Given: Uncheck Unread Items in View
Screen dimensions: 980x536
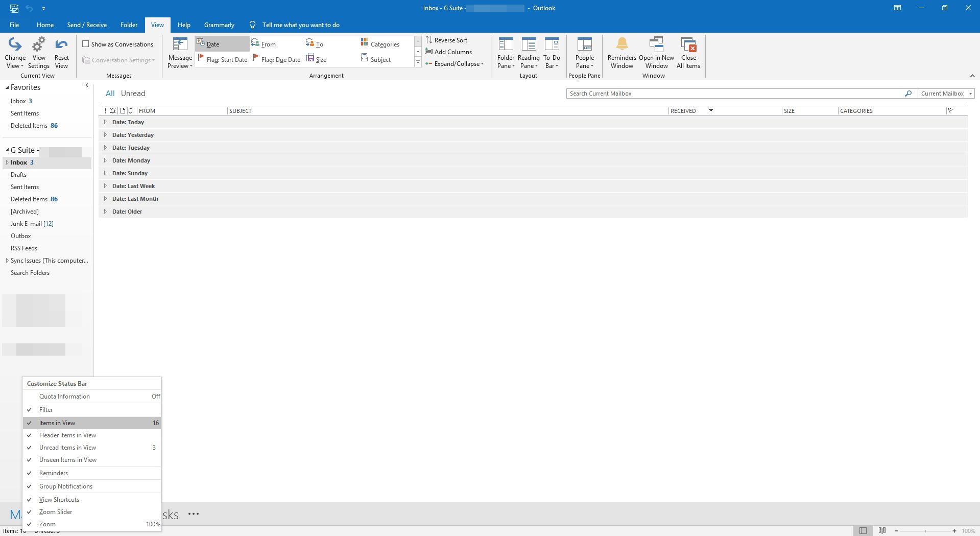Looking at the screenshot, I should [x=92, y=448].
